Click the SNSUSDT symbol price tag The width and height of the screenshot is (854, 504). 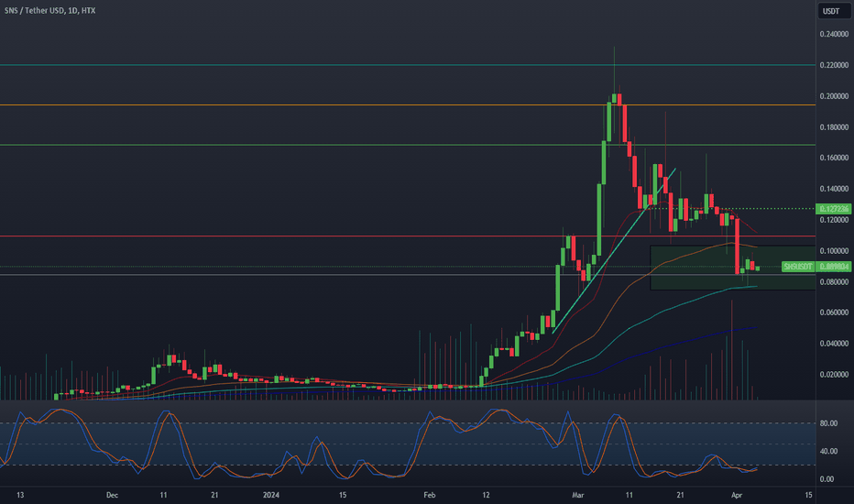click(798, 267)
